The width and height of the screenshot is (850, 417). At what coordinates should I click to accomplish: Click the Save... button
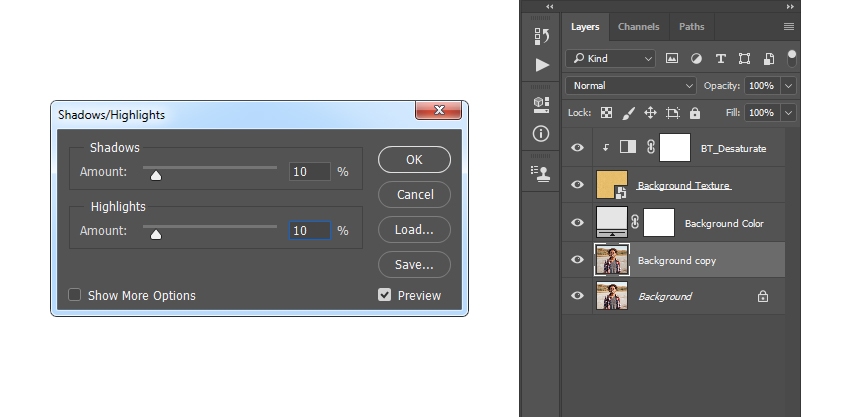414,265
